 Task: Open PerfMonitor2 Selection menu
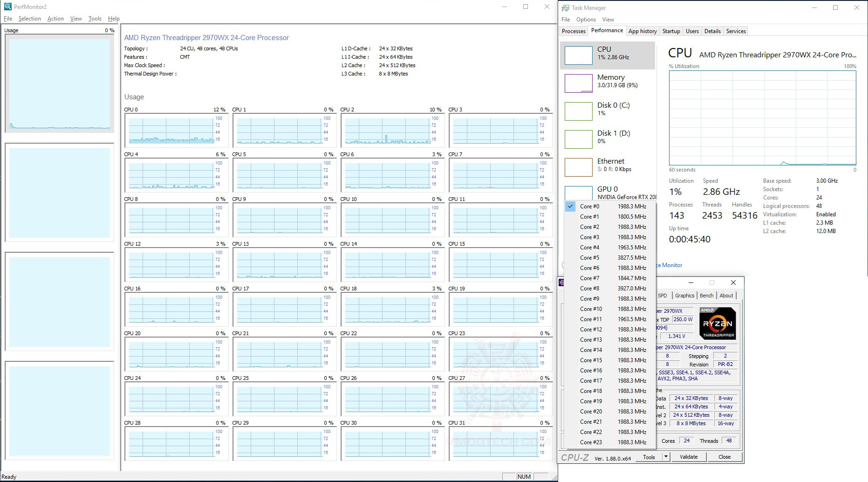point(30,19)
